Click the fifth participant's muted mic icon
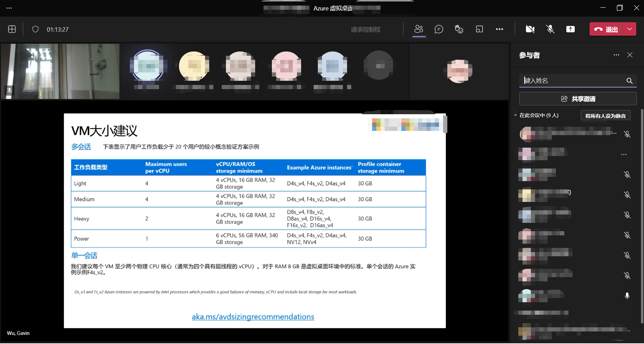Viewport: 644px width, 344px height. coord(627,215)
